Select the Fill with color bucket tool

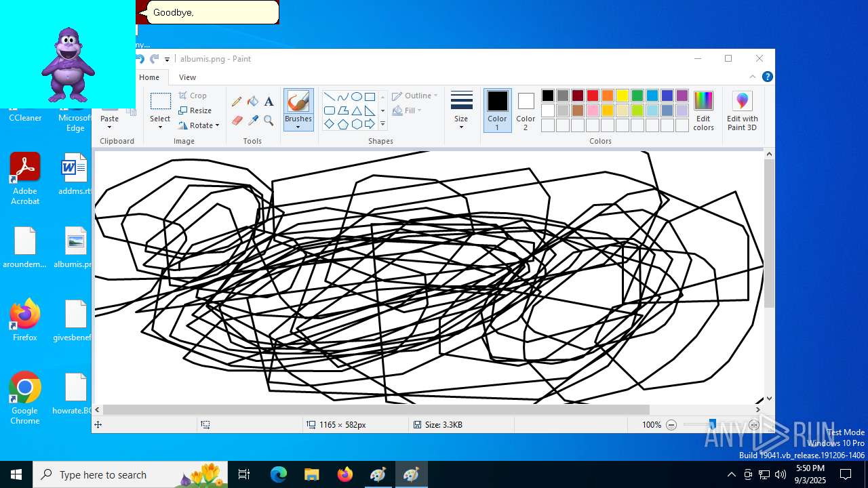point(253,102)
